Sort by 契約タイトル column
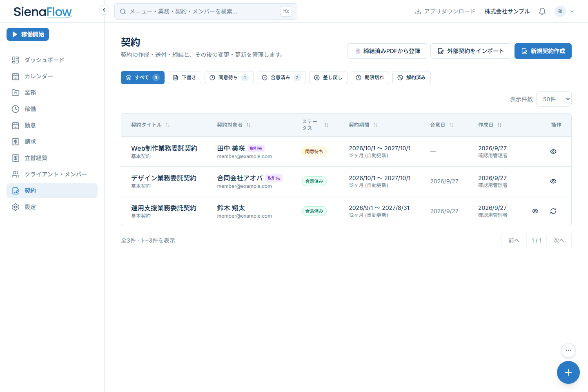The width and height of the screenshot is (588, 392). [150, 125]
